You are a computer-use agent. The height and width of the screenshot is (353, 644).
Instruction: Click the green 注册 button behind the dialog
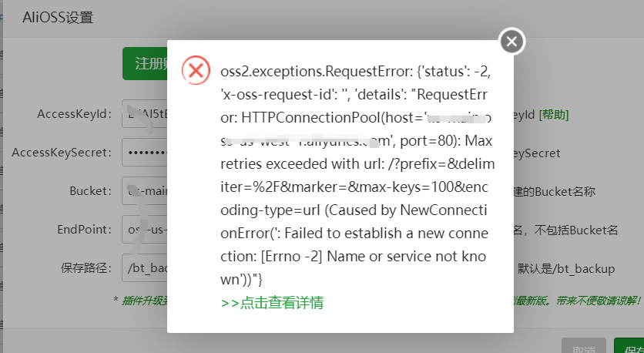[145, 64]
